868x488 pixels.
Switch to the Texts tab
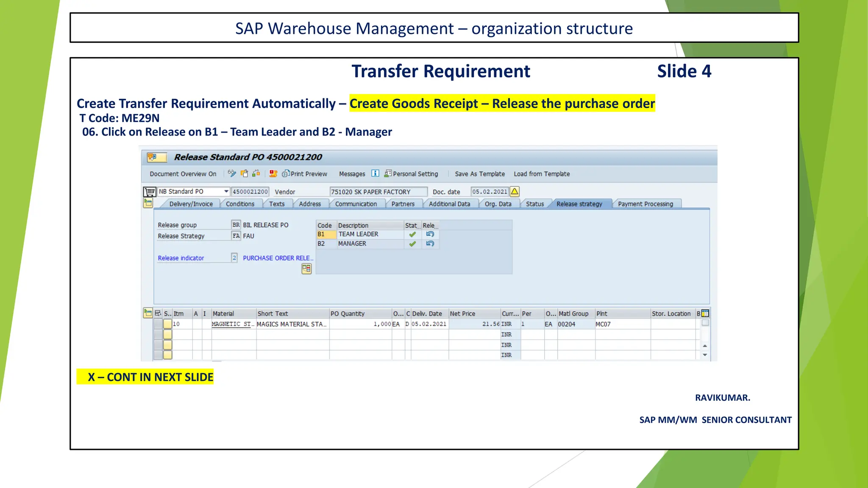(x=277, y=204)
